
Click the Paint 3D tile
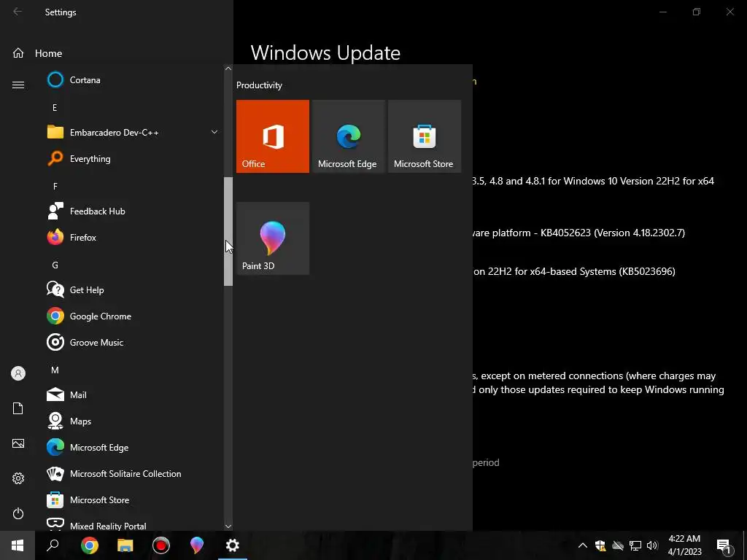coord(273,238)
